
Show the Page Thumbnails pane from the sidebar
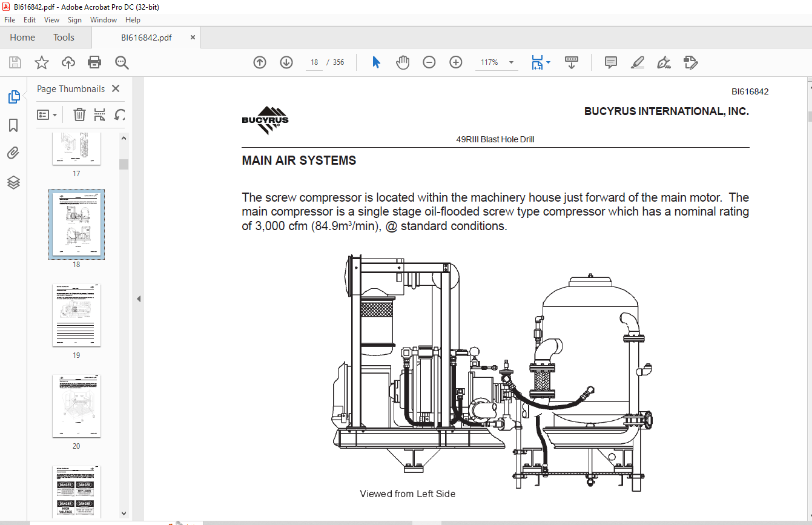tap(13, 97)
